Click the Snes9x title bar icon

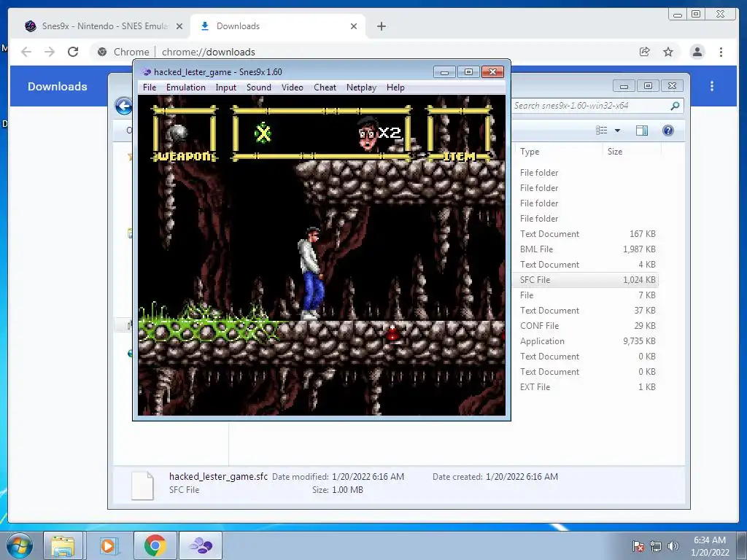click(x=146, y=72)
